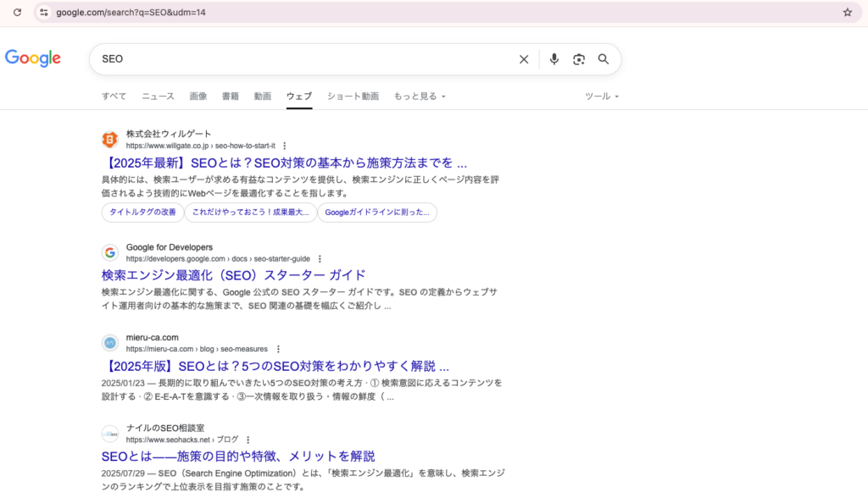Switch to the ショート動画 tab
The width and height of the screenshot is (868, 498).
pos(353,97)
